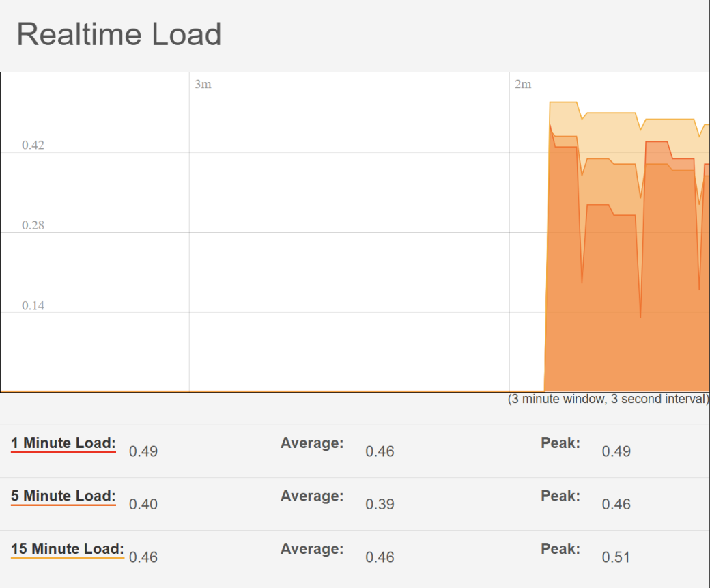
Task: Click the 3 minute window caption text
Action: (x=608, y=399)
